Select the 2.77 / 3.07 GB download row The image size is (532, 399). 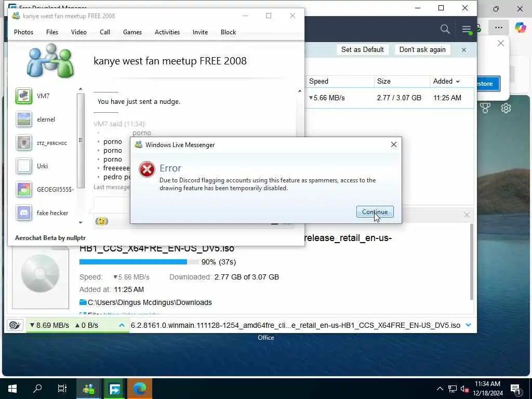[x=390, y=98]
